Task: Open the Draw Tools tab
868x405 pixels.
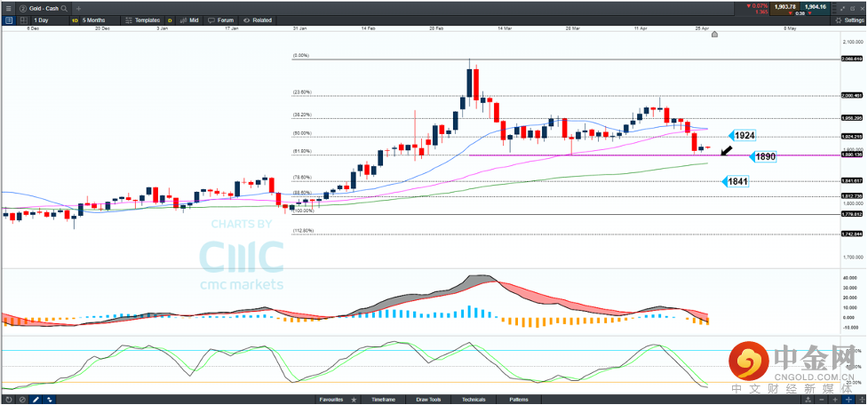Action: point(429,400)
